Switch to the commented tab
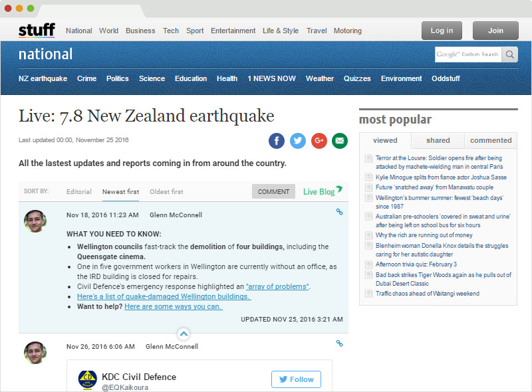The width and height of the screenshot is (532, 392). pos(491,141)
